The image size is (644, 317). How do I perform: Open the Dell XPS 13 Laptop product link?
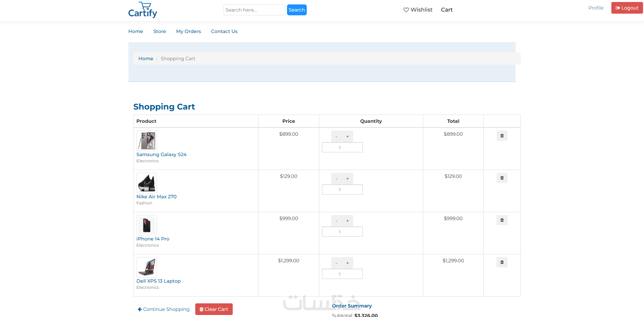tap(159, 281)
